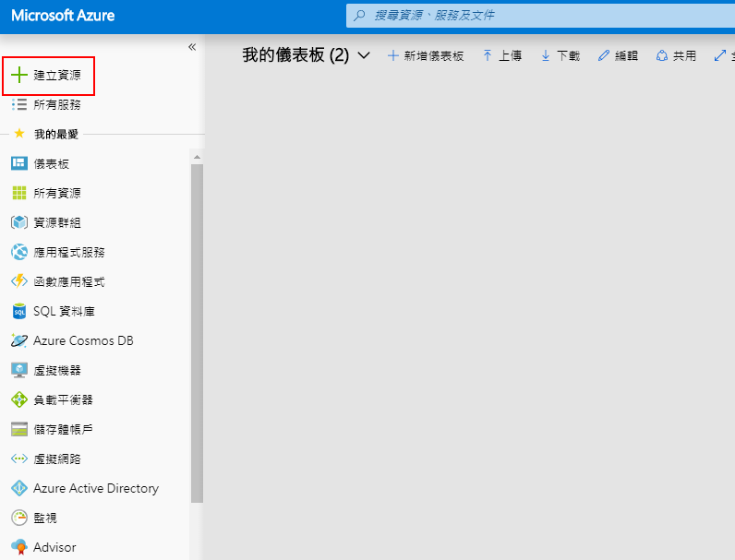
Task: Click the 我的儀表板 (2) title
Action: 295,55
